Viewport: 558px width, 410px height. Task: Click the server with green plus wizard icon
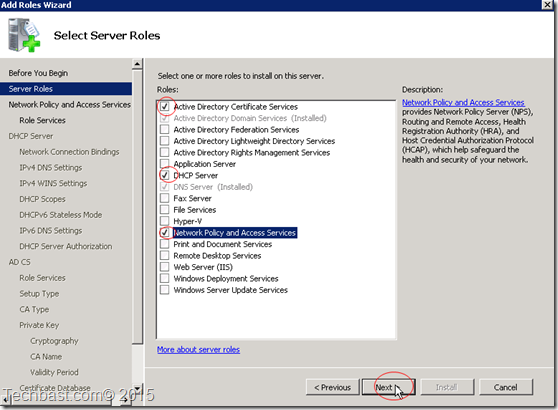(x=24, y=35)
